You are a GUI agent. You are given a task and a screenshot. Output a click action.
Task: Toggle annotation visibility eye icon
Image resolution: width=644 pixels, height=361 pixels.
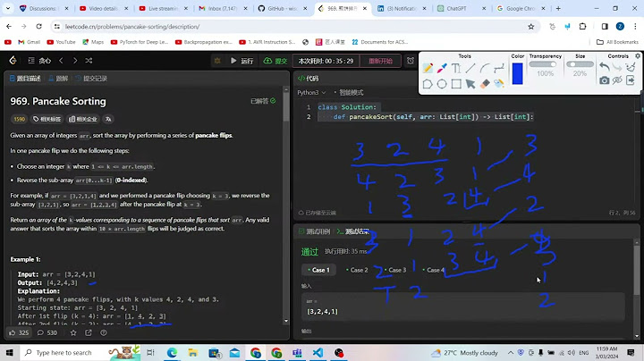(x=617, y=80)
